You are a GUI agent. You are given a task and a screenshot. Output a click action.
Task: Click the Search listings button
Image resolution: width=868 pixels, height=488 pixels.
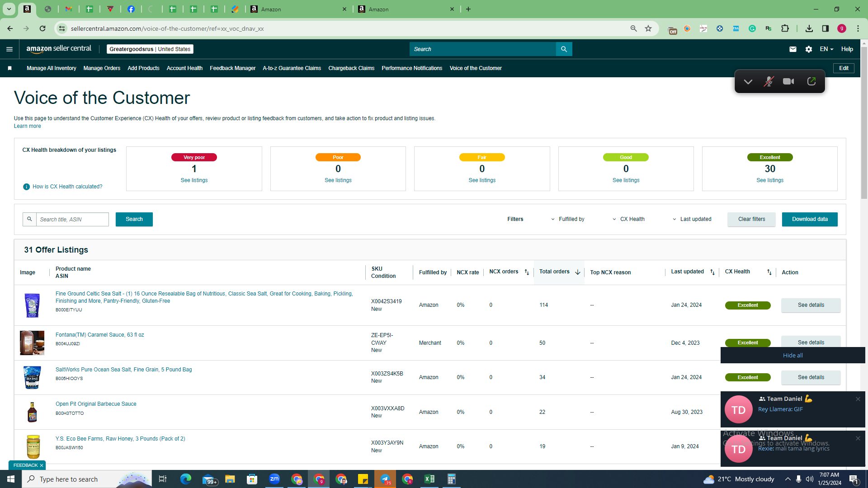(134, 219)
